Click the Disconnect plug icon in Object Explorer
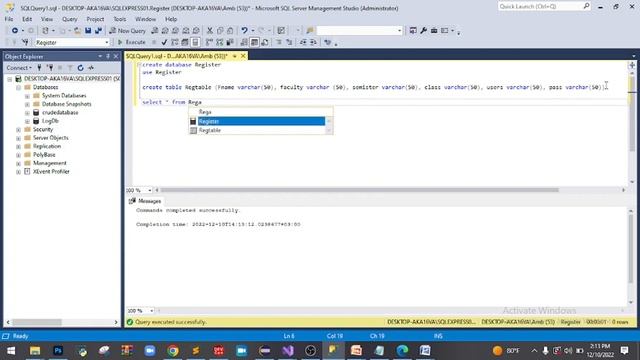 pos(50,68)
